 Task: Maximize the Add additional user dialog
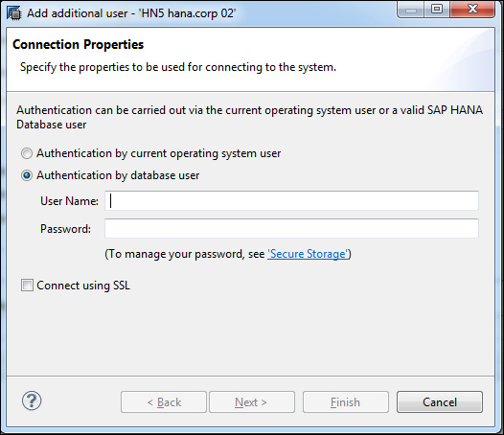[x=437, y=9]
